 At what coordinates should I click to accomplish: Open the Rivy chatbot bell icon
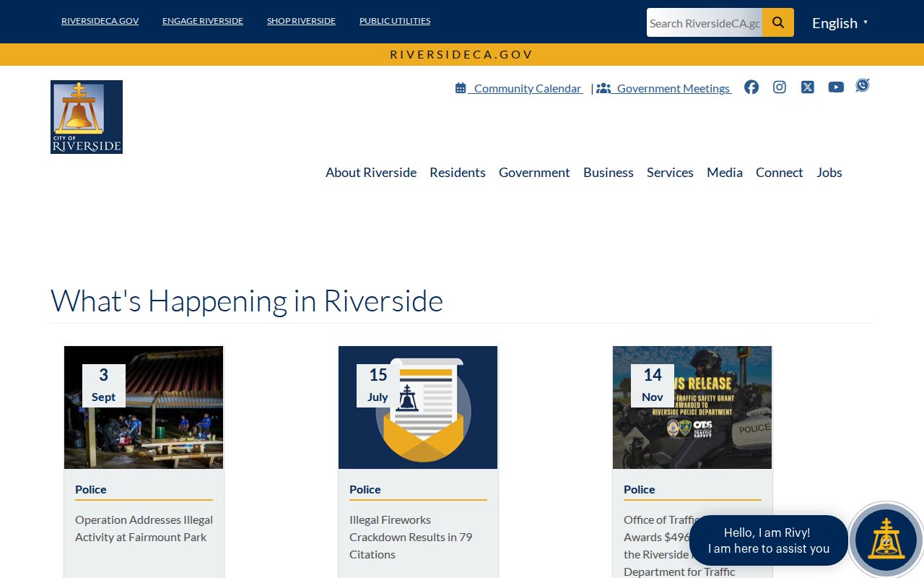click(x=886, y=540)
